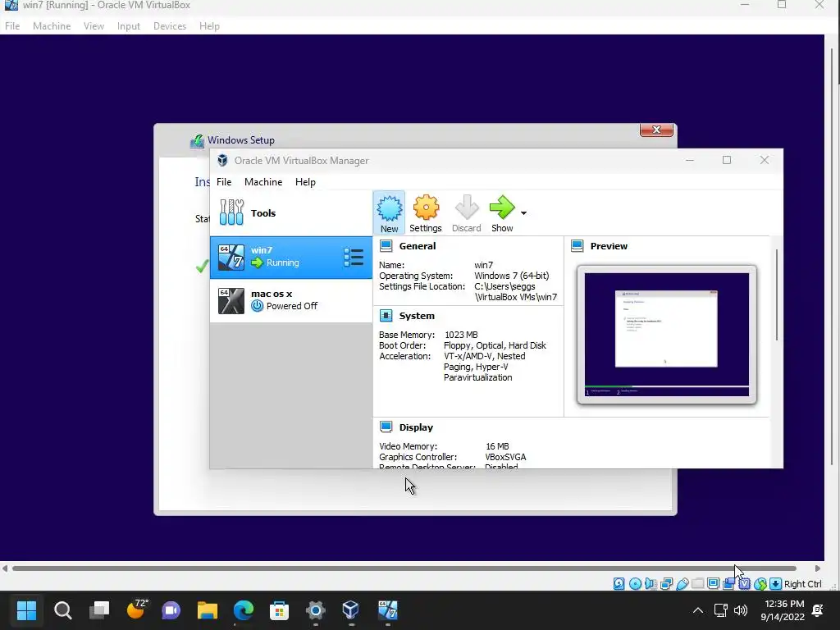The width and height of the screenshot is (840, 630).
Task: Open Microsoft Store from the taskbar
Action: click(x=279, y=610)
